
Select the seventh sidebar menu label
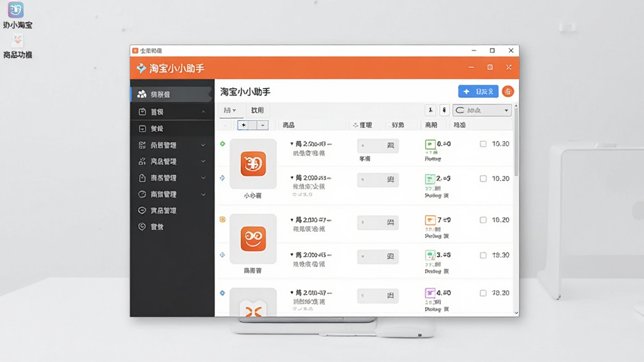coord(164,195)
